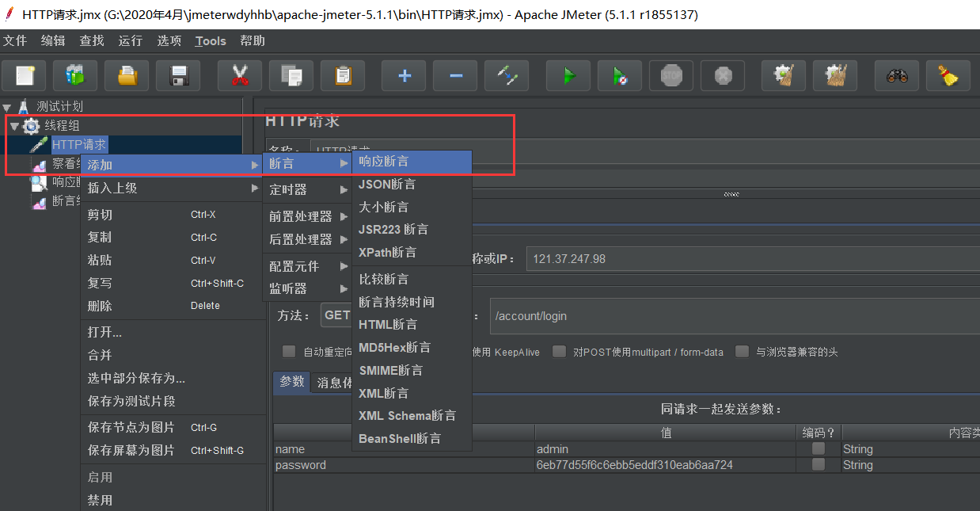Copy using the toolbar copy icon
This screenshot has height=511, width=980.
291,76
